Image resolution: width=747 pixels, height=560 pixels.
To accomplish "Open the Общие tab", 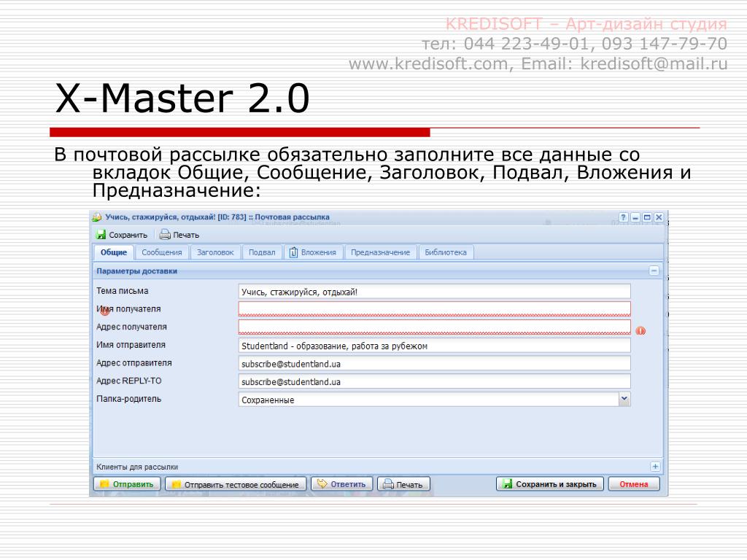I will (113, 252).
